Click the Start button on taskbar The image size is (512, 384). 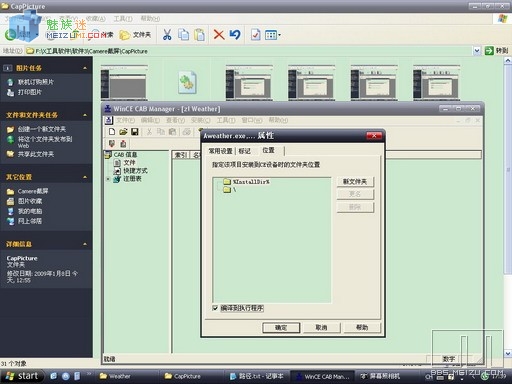pyautogui.click(x=22, y=376)
